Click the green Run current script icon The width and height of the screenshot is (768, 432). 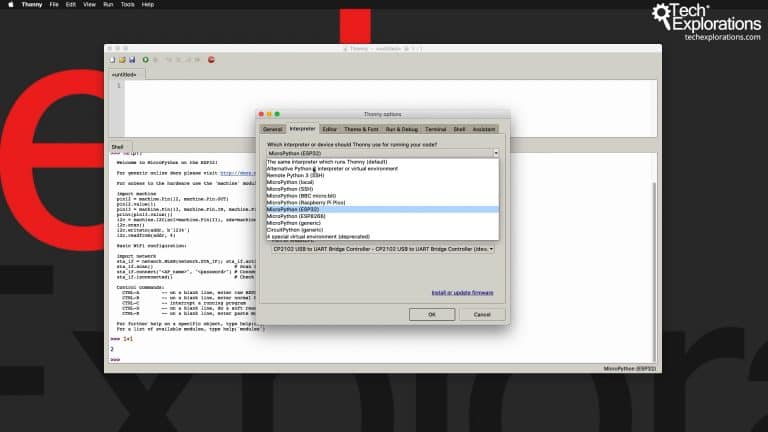point(145,60)
